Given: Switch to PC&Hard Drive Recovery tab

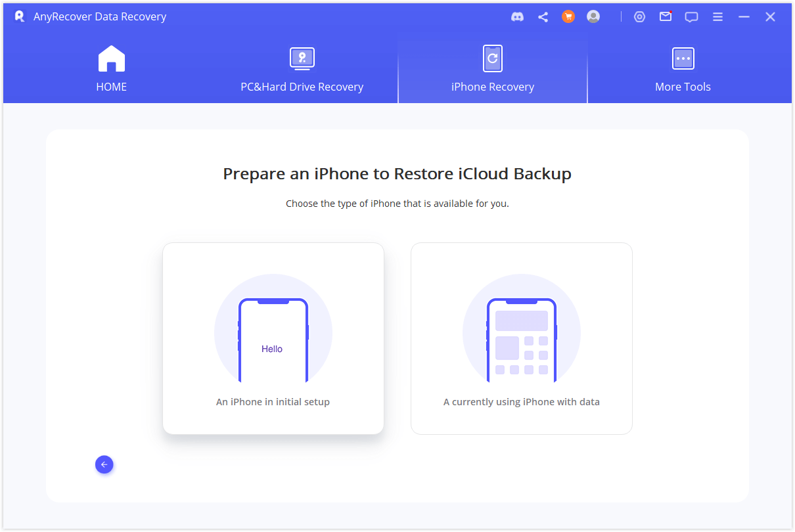Looking at the screenshot, I should point(302,70).
